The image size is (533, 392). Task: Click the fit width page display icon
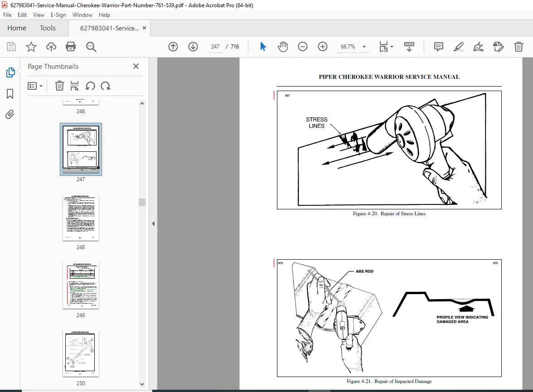click(383, 47)
